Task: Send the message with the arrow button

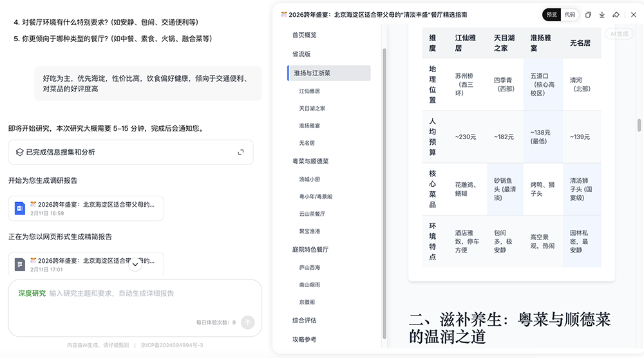Action: (x=248, y=323)
